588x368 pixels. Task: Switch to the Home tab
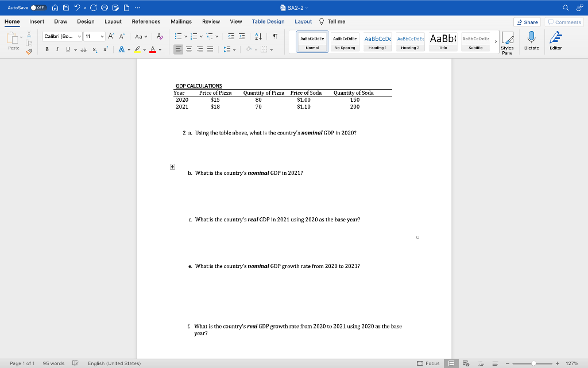pyautogui.click(x=12, y=21)
